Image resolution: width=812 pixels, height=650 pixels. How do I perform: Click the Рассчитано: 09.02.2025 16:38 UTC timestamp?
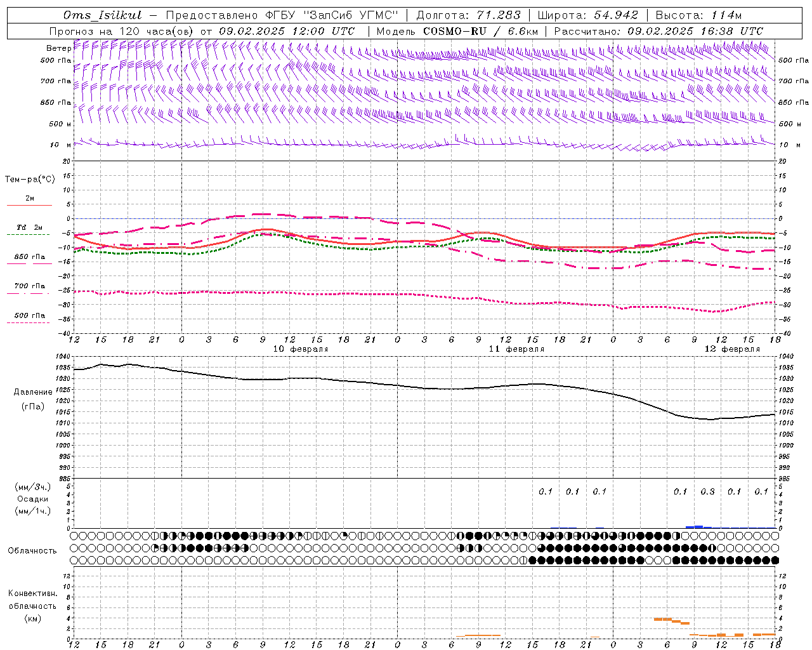tap(658, 31)
